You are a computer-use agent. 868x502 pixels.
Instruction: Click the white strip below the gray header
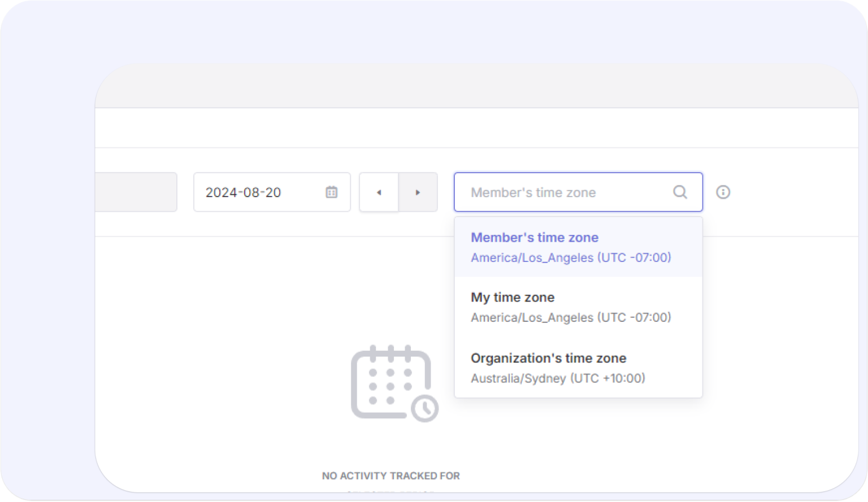pos(475,128)
